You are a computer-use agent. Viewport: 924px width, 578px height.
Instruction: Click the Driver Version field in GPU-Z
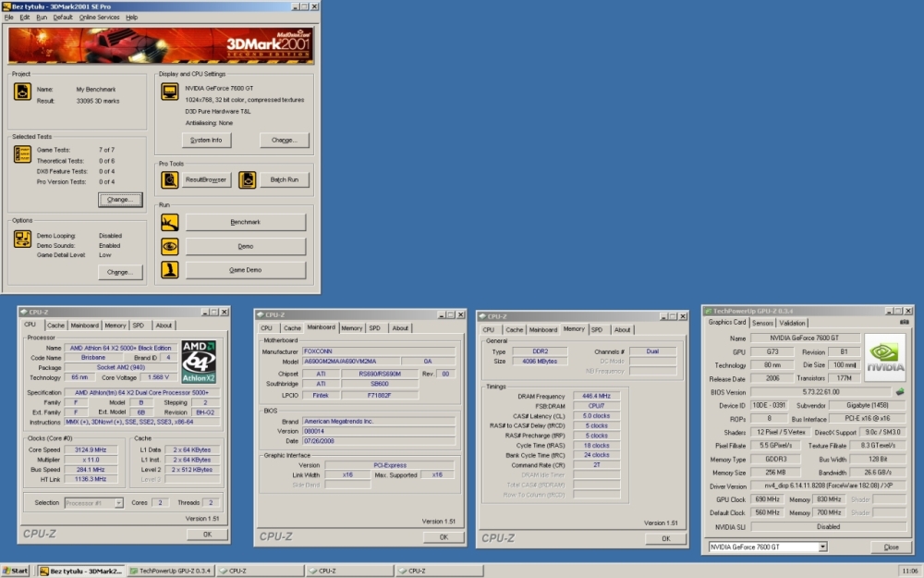tap(828, 486)
